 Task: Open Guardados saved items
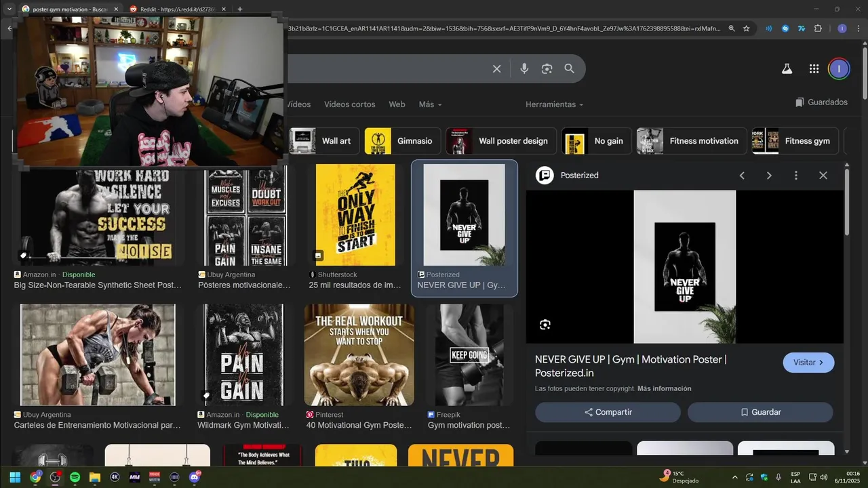(821, 102)
